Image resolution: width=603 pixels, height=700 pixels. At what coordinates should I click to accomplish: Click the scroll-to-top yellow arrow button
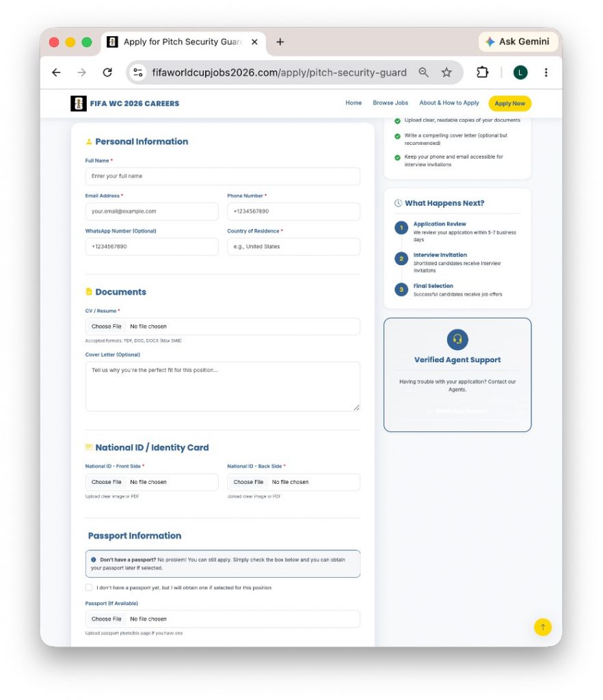click(x=543, y=627)
